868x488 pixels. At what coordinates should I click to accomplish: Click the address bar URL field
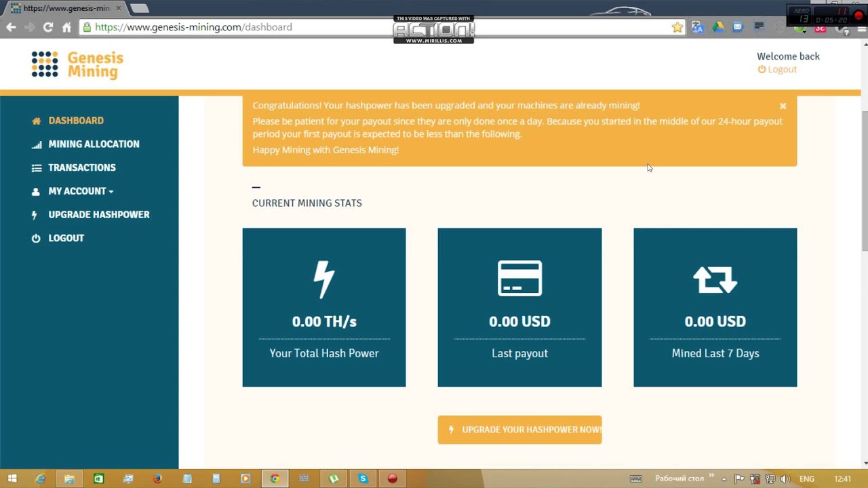[x=383, y=27]
